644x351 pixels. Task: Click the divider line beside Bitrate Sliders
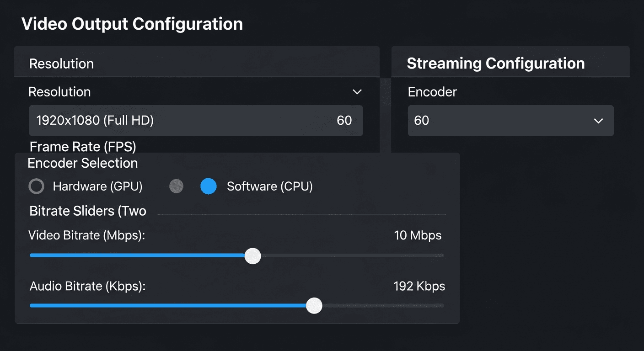coord(302,213)
